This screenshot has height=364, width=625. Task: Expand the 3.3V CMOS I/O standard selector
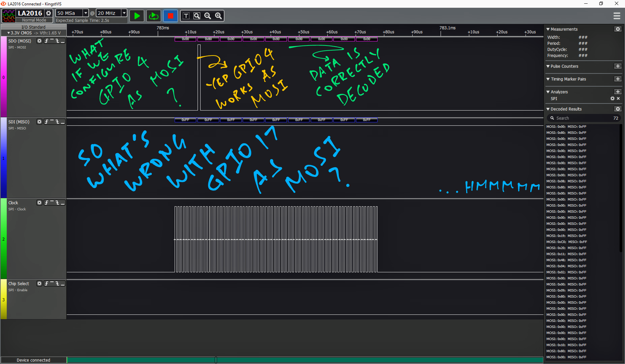click(x=9, y=33)
